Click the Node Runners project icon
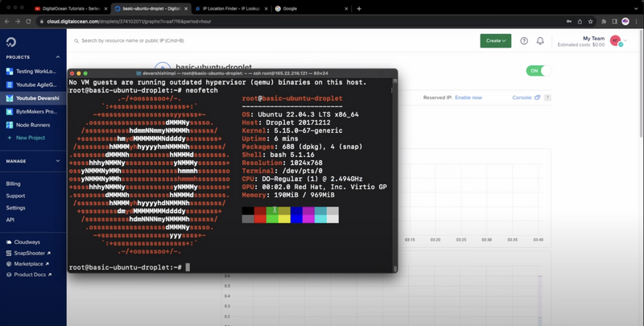This screenshot has width=644, height=326. [10, 125]
